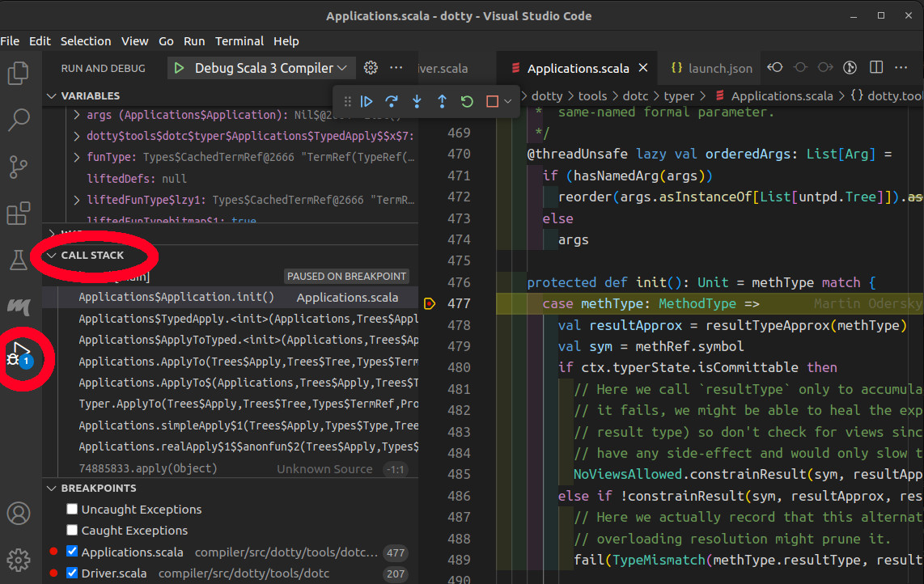This screenshot has width=924, height=584.
Task: Step out of the current function
Action: click(x=441, y=101)
